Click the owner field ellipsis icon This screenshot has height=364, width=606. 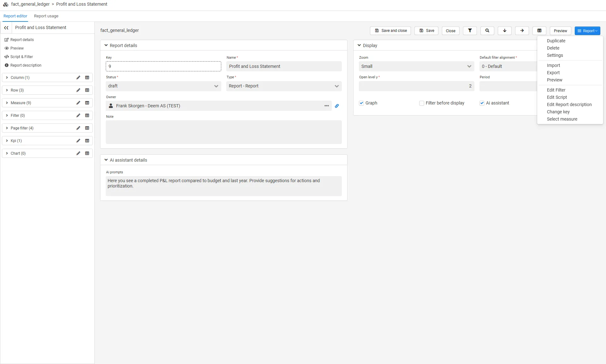(327, 106)
